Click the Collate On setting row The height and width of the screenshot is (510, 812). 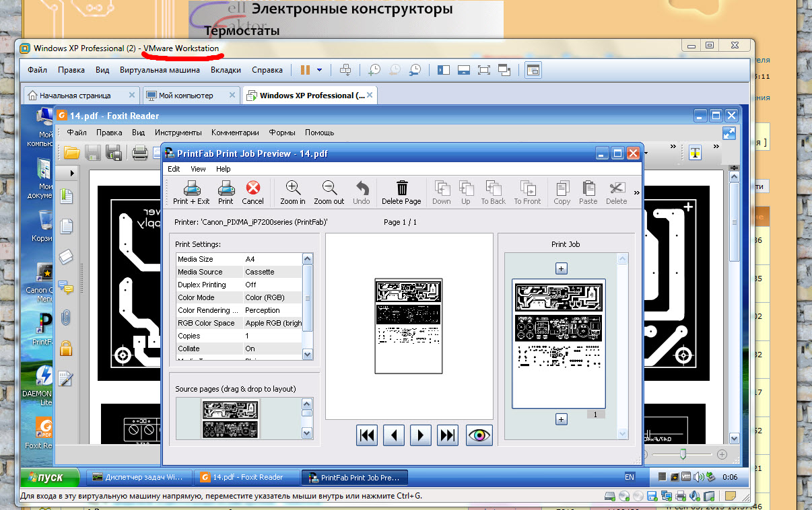(x=239, y=349)
